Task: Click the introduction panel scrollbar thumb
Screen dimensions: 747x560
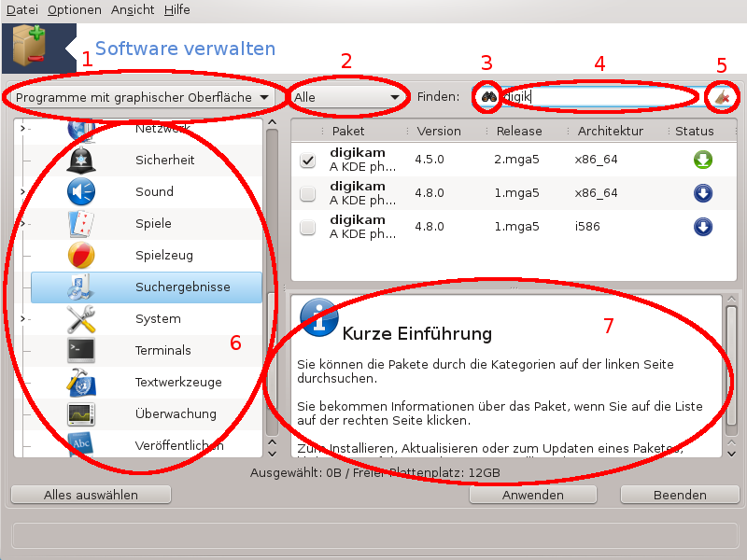Action: [x=731, y=365]
